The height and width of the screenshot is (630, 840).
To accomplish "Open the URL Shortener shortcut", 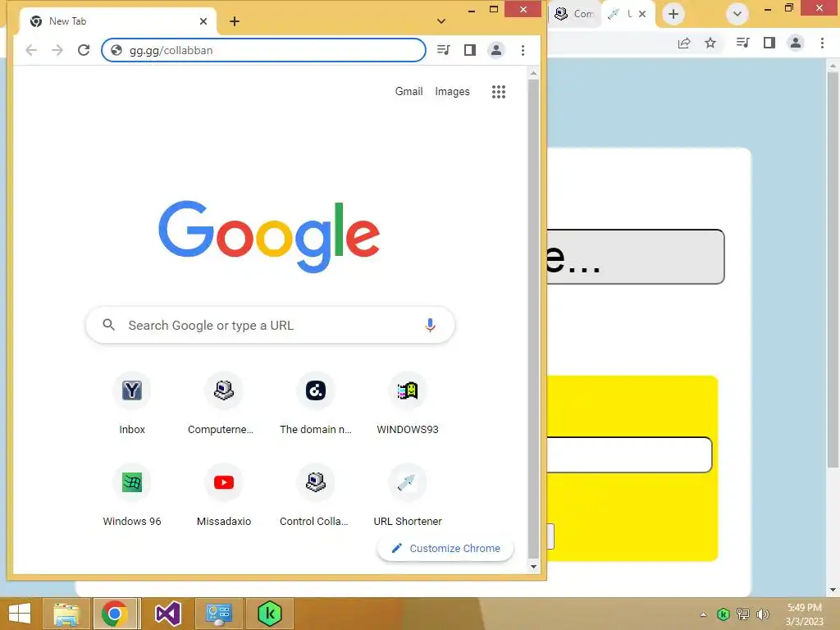I will pyautogui.click(x=408, y=495).
